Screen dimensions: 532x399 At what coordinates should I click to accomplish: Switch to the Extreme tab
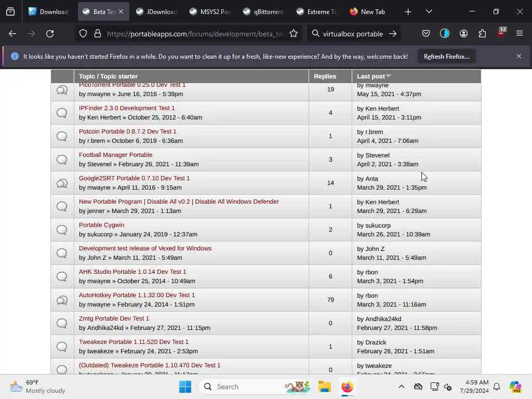coord(317,11)
